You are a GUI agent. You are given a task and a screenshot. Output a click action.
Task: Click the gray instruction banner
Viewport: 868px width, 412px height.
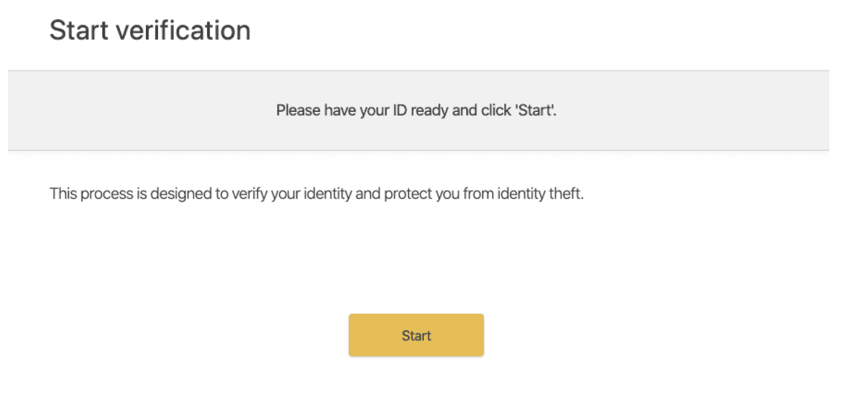pos(418,110)
